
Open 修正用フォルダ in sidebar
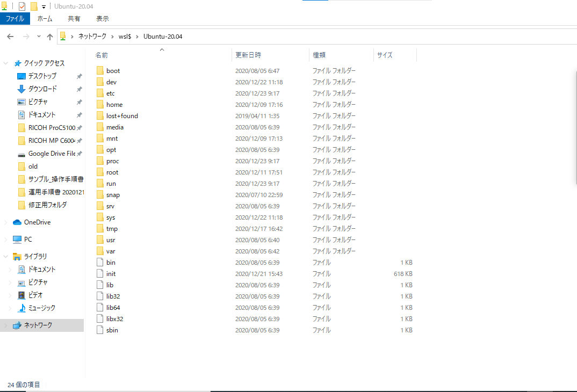coord(47,205)
